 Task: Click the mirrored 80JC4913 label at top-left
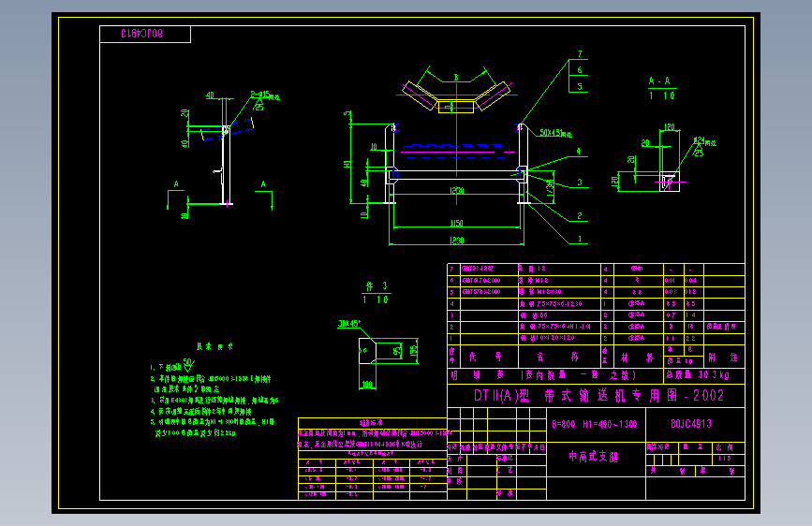point(142,34)
